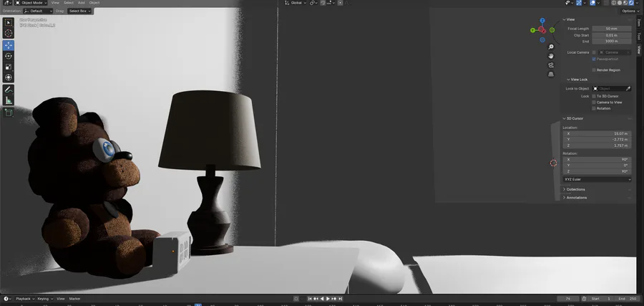Open the Add menu
The height and width of the screenshot is (306, 644).
82,2
